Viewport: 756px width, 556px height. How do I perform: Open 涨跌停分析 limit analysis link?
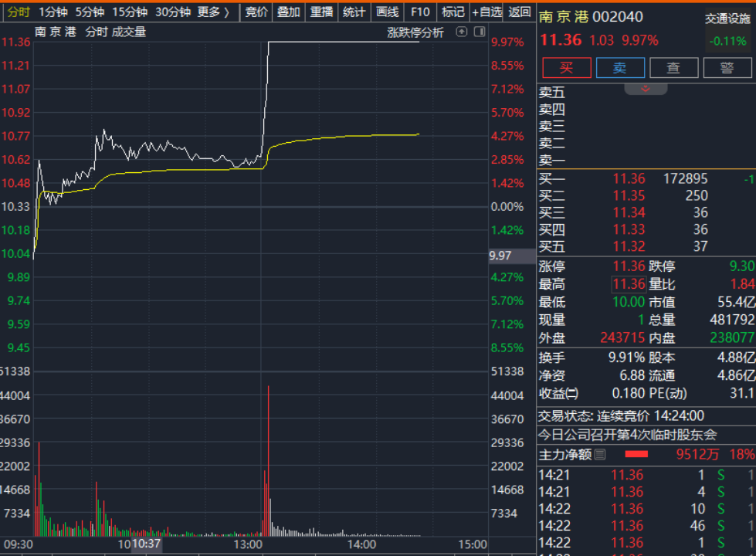(x=415, y=32)
